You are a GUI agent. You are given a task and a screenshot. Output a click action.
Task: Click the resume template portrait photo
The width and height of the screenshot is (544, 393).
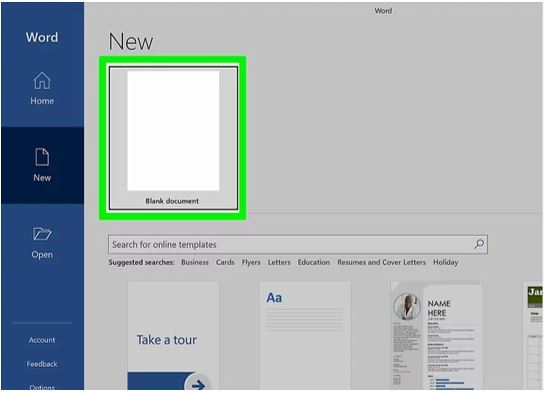[407, 306]
